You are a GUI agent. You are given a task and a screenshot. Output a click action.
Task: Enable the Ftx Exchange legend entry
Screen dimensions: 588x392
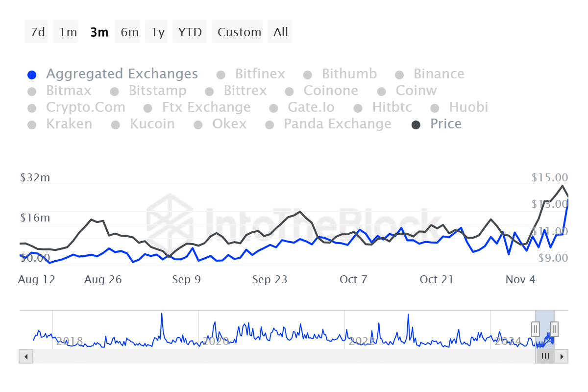point(206,108)
